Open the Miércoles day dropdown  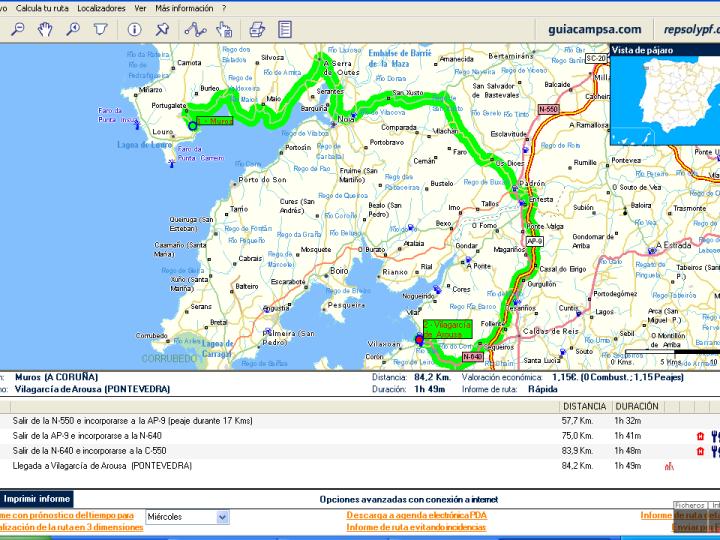tap(187, 517)
